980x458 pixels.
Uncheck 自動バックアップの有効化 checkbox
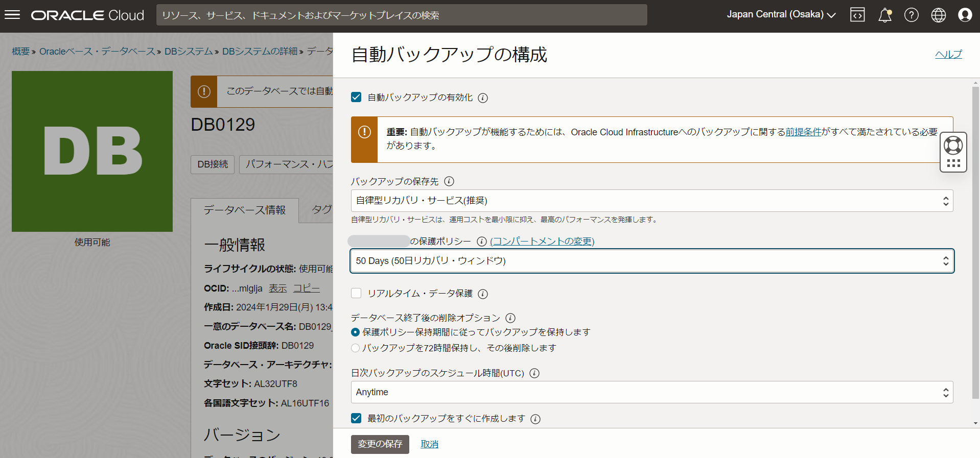pyautogui.click(x=356, y=97)
